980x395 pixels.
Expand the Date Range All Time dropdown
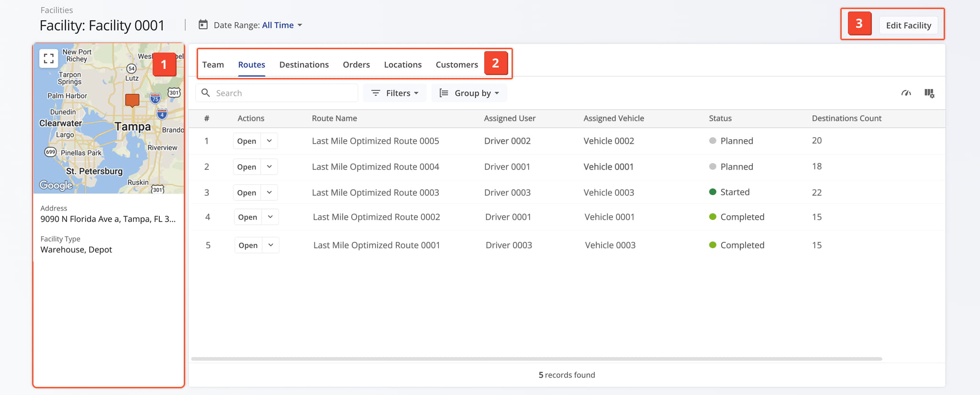pos(282,25)
